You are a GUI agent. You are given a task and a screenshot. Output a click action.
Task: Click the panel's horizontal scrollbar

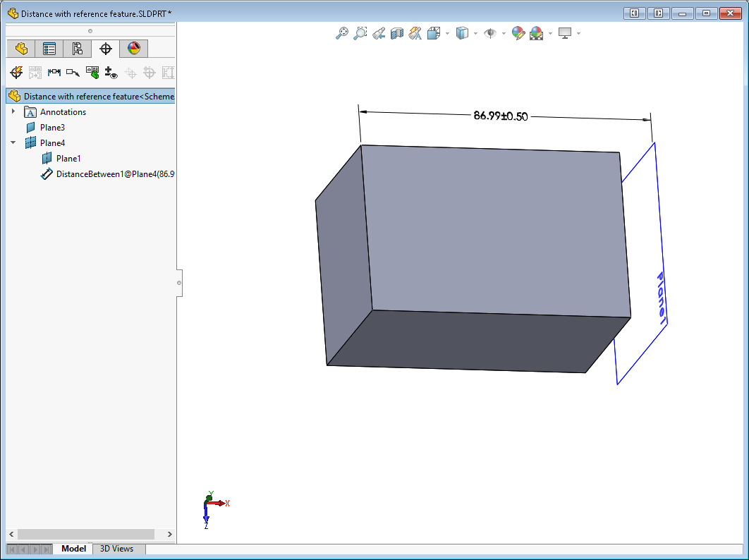coord(85,535)
